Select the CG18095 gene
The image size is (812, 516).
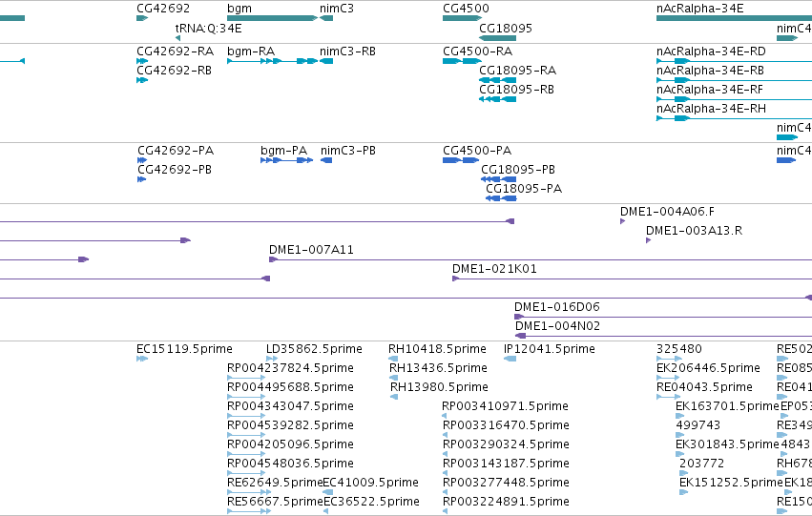tap(498, 38)
